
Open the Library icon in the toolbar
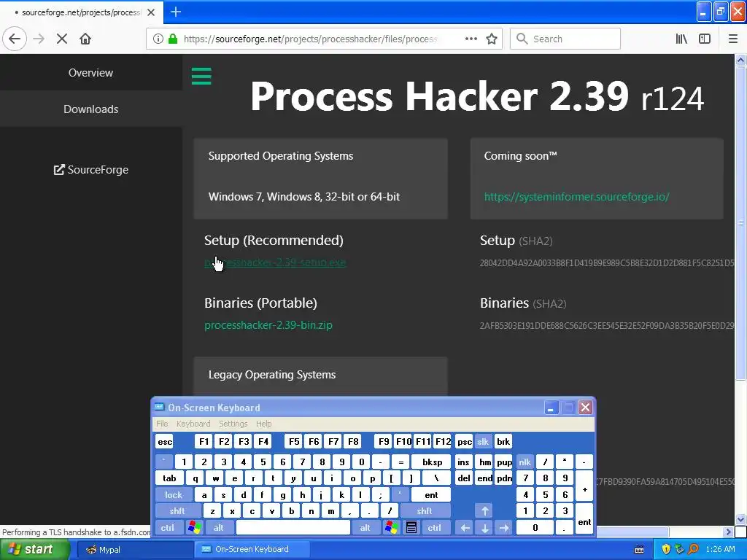click(681, 39)
